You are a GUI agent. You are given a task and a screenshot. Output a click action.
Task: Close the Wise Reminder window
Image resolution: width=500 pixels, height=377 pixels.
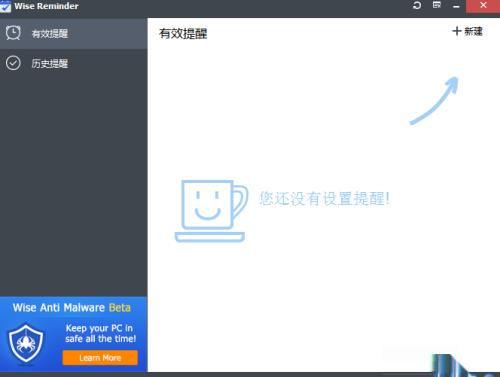(x=483, y=6)
